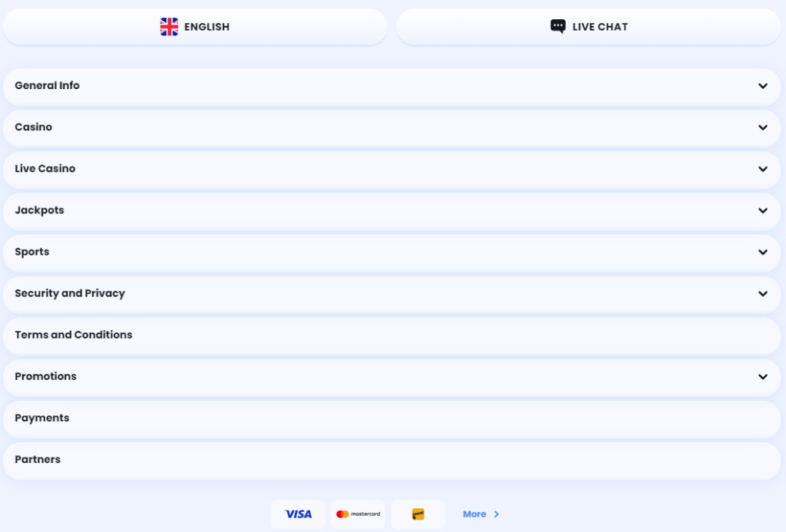Click the Mastercard payment logo

358,514
